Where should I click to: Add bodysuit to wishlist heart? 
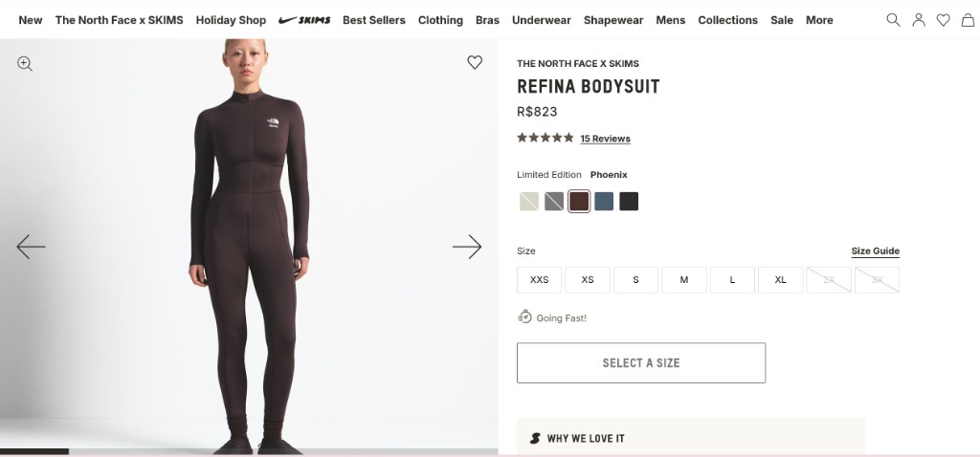(475, 62)
